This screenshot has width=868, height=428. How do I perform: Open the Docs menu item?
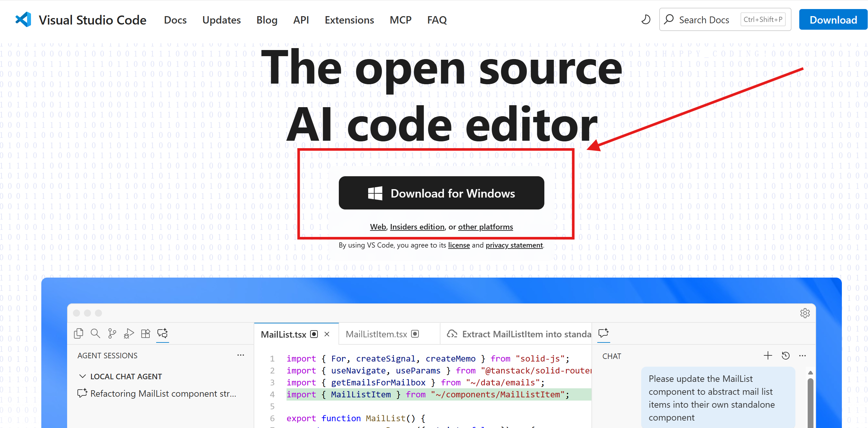pos(175,20)
